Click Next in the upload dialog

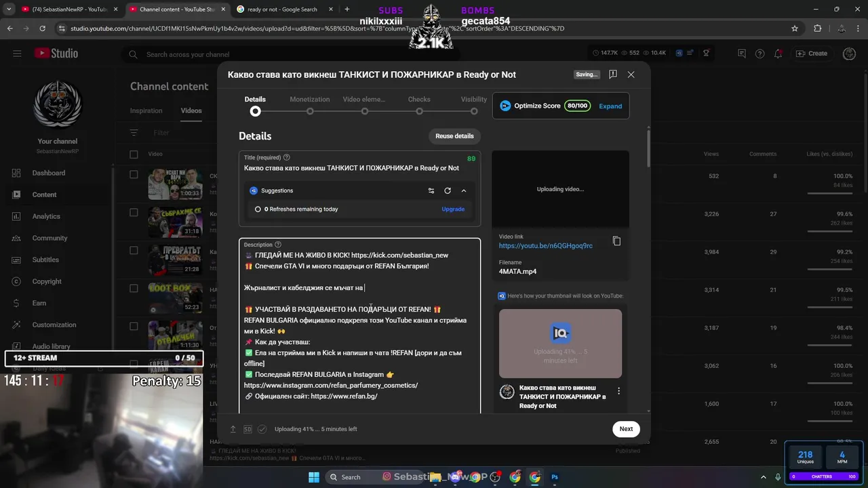[x=626, y=428]
